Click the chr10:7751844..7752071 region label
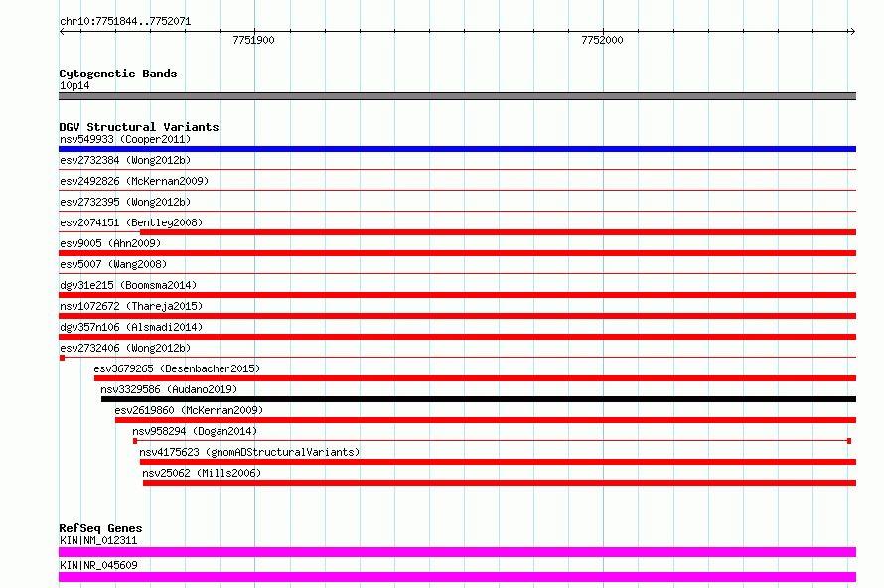Screen dimensions: 884x588 coord(125,21)
